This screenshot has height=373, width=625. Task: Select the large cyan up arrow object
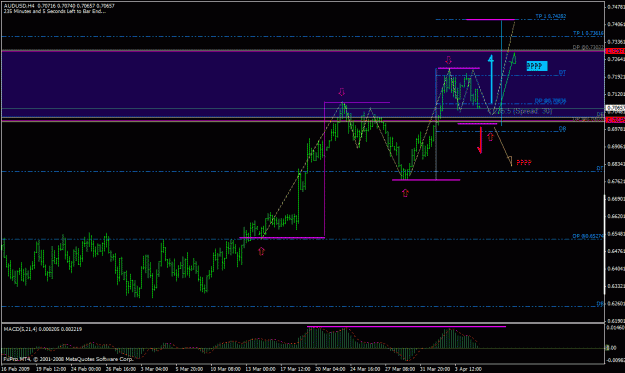coord(491,80)
